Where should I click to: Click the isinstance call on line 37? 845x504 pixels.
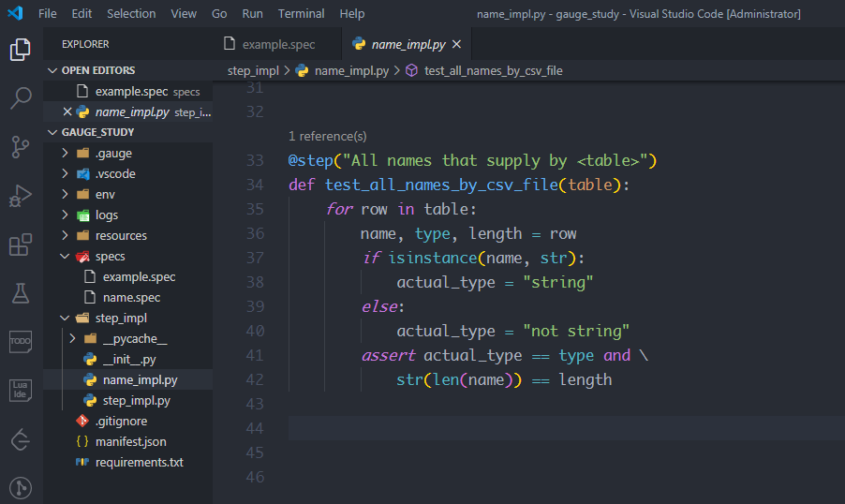coord(432,258)
